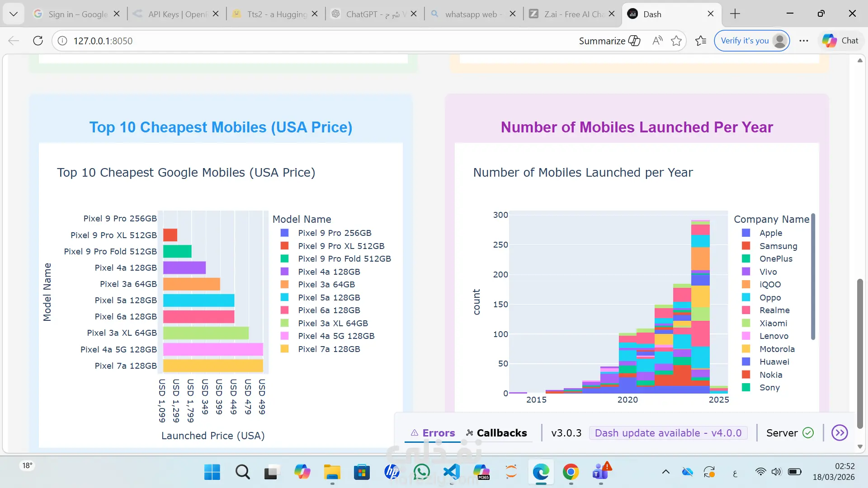Screen dimensions: 868x488
Task: Click the Read aloud icon
Action: [x=657, y=41]
